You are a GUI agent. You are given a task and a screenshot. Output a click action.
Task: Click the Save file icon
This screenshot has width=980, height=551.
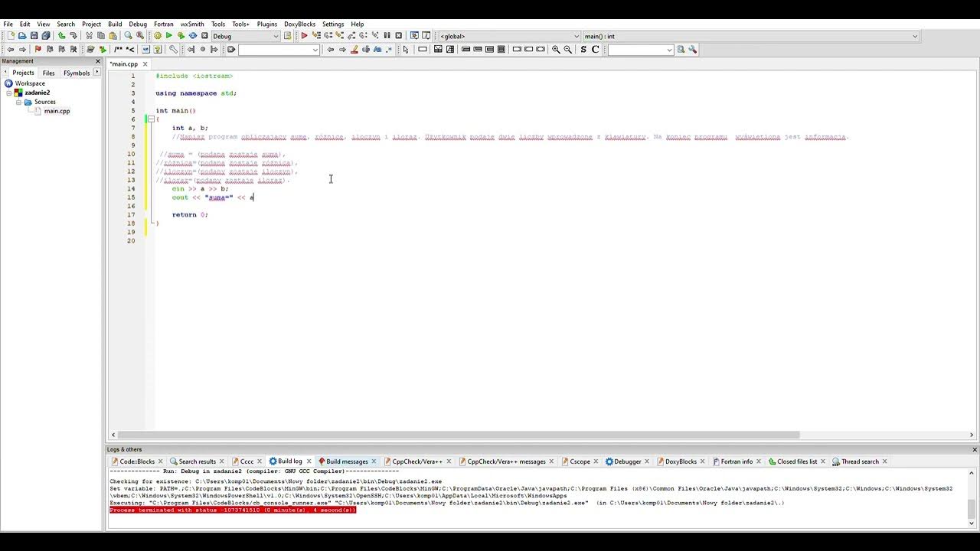click(34, 36)
